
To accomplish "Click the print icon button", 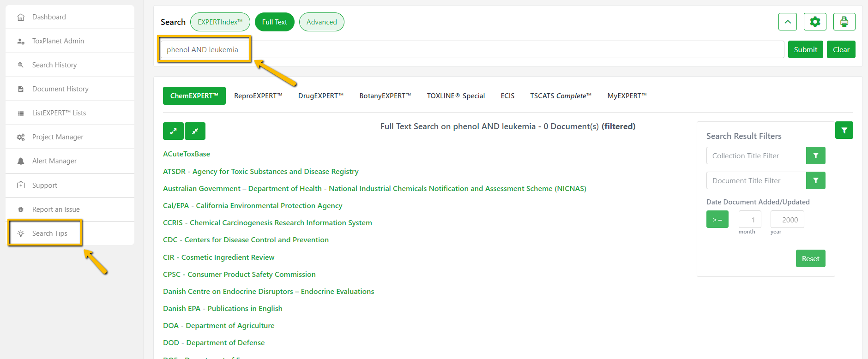I will tap(844, 22).
